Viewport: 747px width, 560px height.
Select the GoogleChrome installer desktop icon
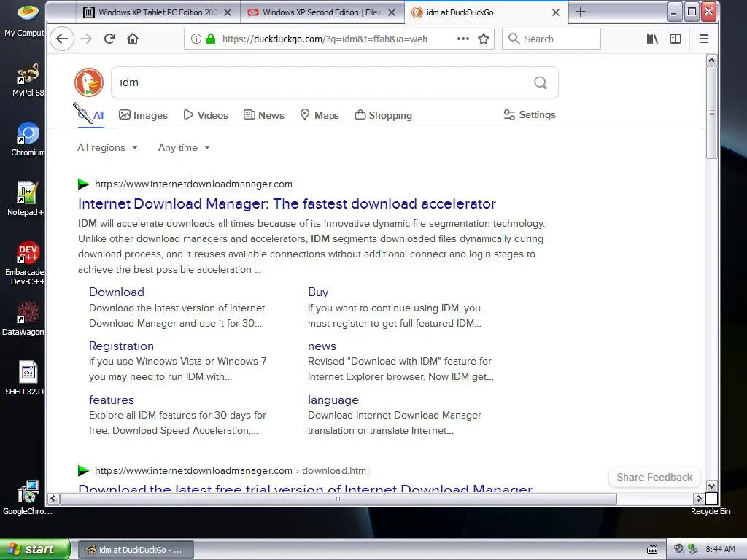pyautogui.click(x=28, y=497)
